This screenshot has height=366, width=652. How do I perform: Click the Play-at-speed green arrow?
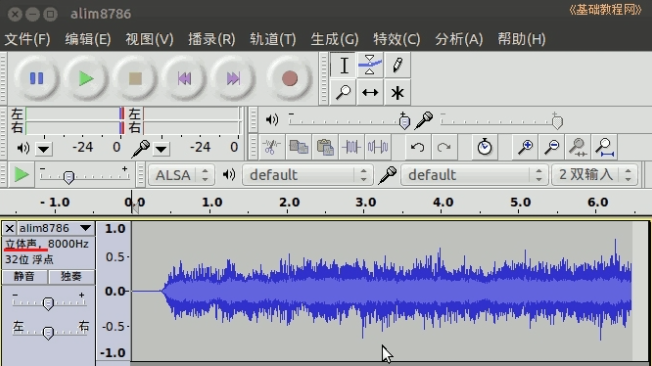click(21, 175)
